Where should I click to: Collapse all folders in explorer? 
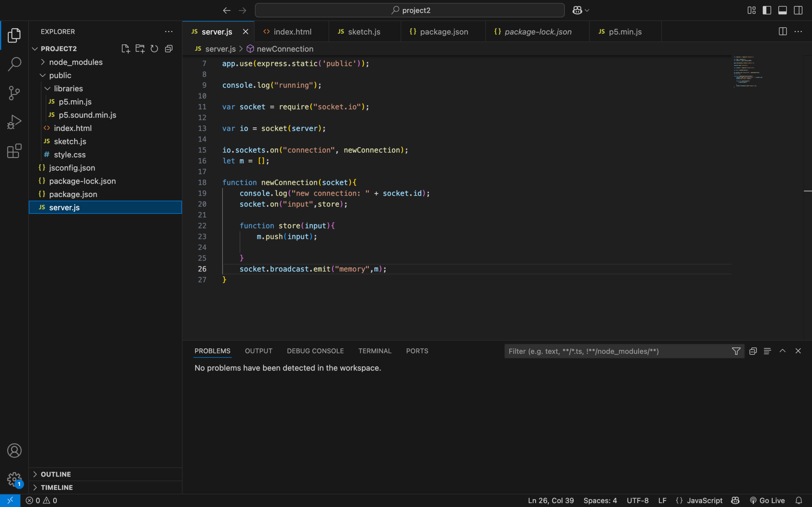(x=169, y=48)
